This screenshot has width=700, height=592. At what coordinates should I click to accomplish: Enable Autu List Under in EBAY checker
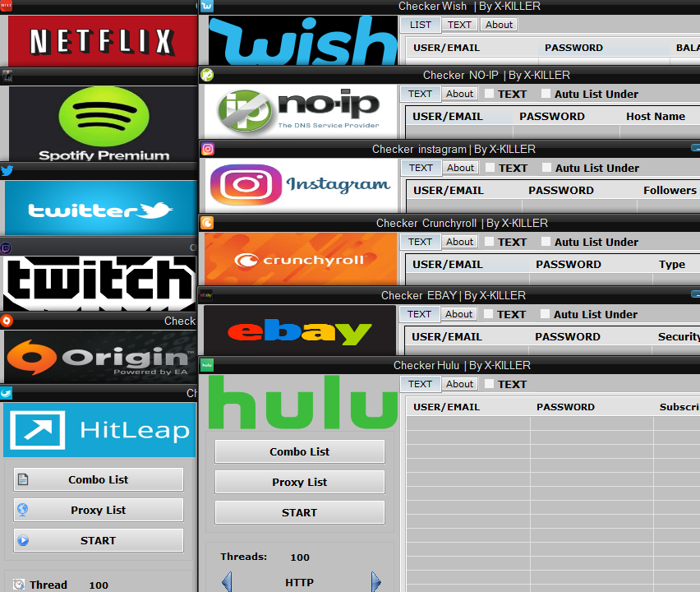pos(545,313)
